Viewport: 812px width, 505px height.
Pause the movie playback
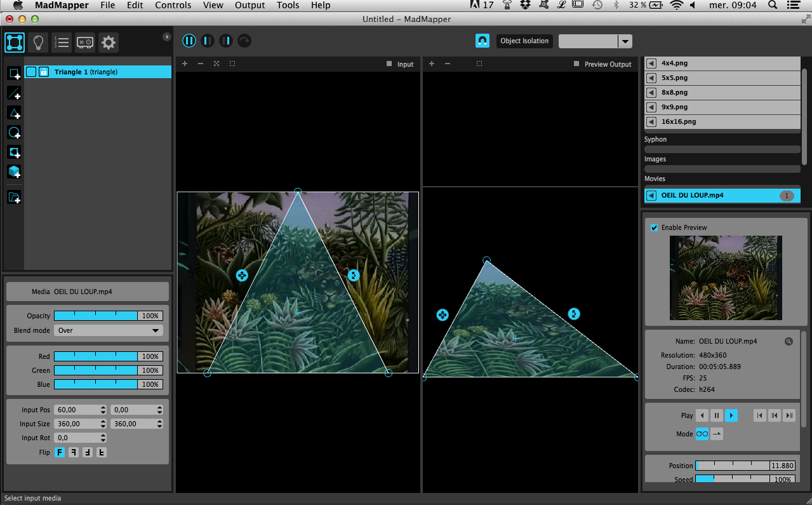pyautogui.click(x=716, y=415)
